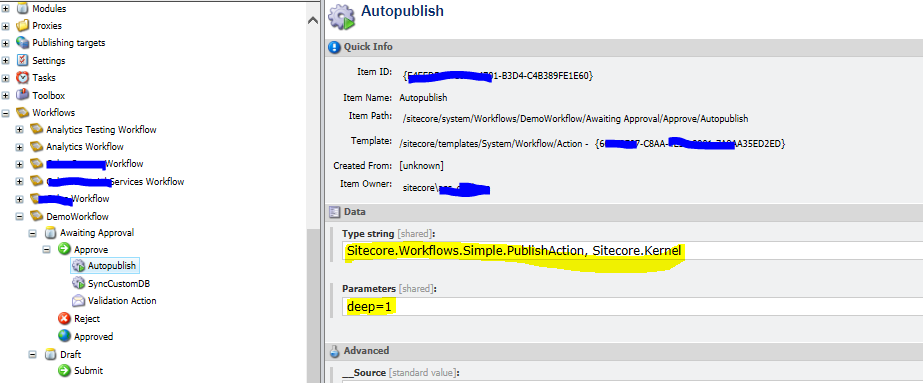
Task: Click the Workflows node icon
Action: point(22,112)
